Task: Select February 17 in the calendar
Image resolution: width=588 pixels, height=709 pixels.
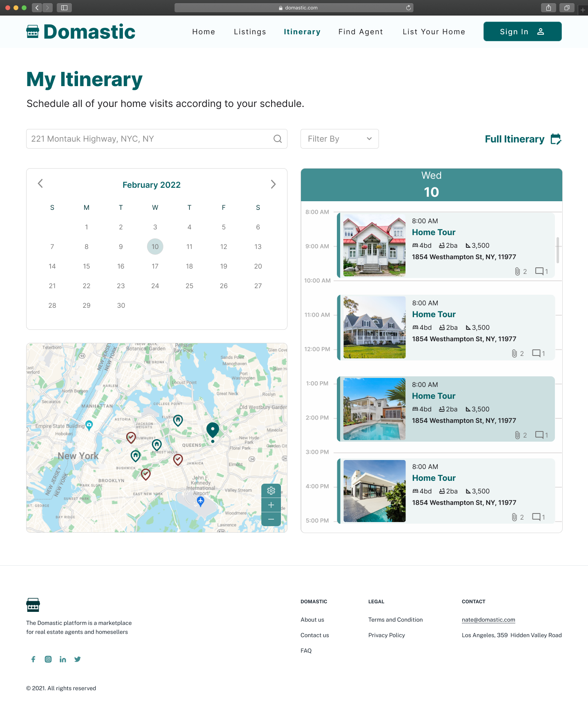Action: (155, 266)
